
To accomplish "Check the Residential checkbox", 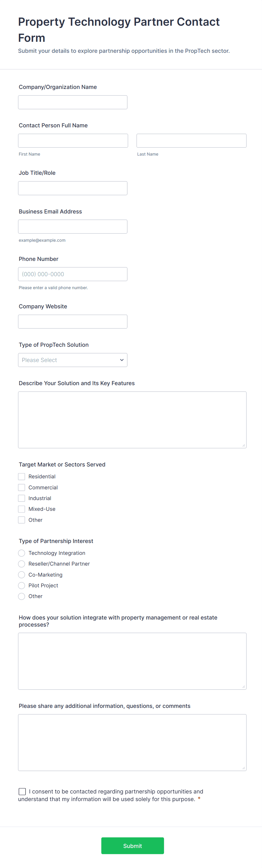I will 21,476.
